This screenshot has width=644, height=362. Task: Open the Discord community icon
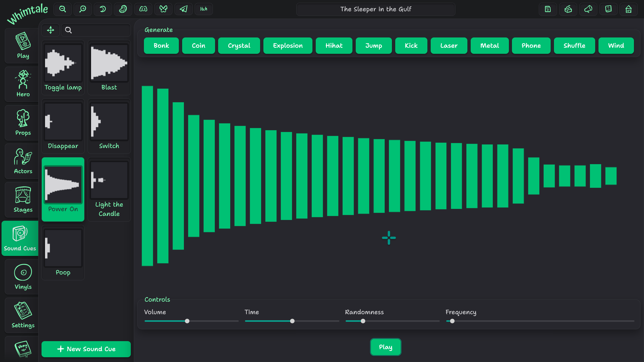coord(143,9)
